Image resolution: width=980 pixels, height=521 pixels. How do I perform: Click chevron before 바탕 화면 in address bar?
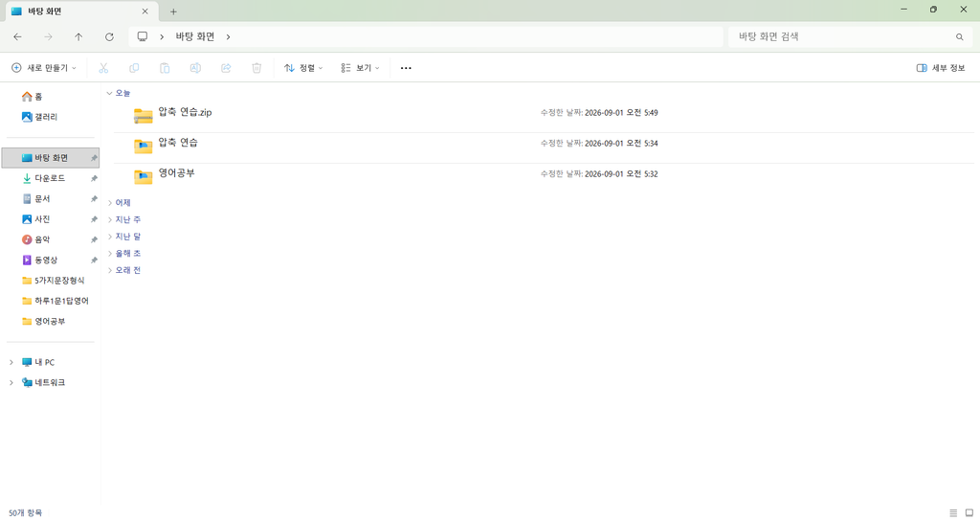[x=162, y=37]
